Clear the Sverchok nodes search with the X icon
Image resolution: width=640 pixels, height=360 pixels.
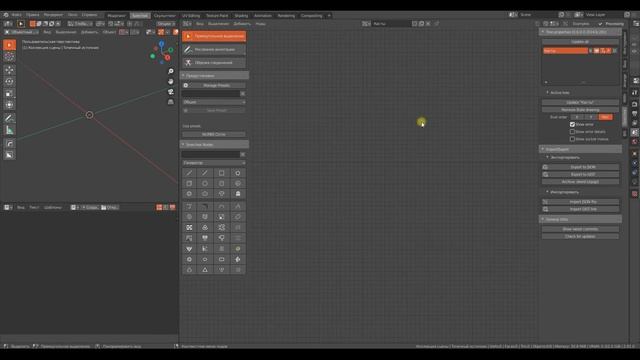point(242,154)
